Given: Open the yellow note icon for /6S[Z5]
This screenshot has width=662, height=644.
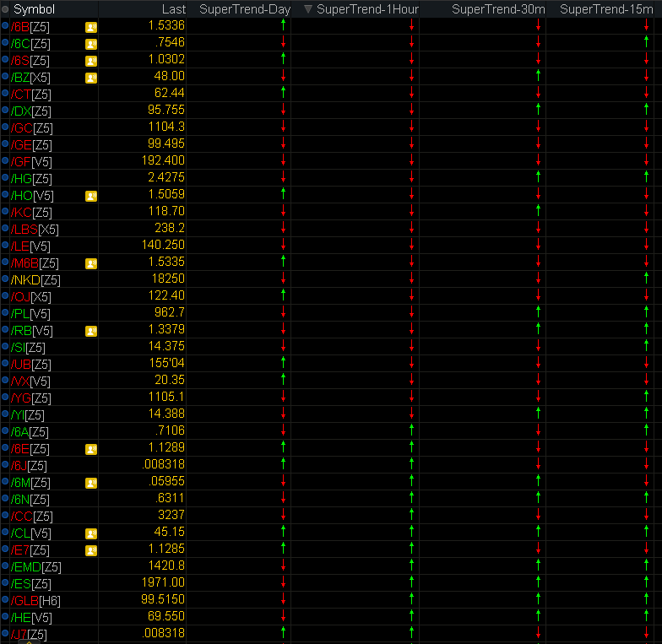Looking at the screenshot, I should (x=91, y=61).
